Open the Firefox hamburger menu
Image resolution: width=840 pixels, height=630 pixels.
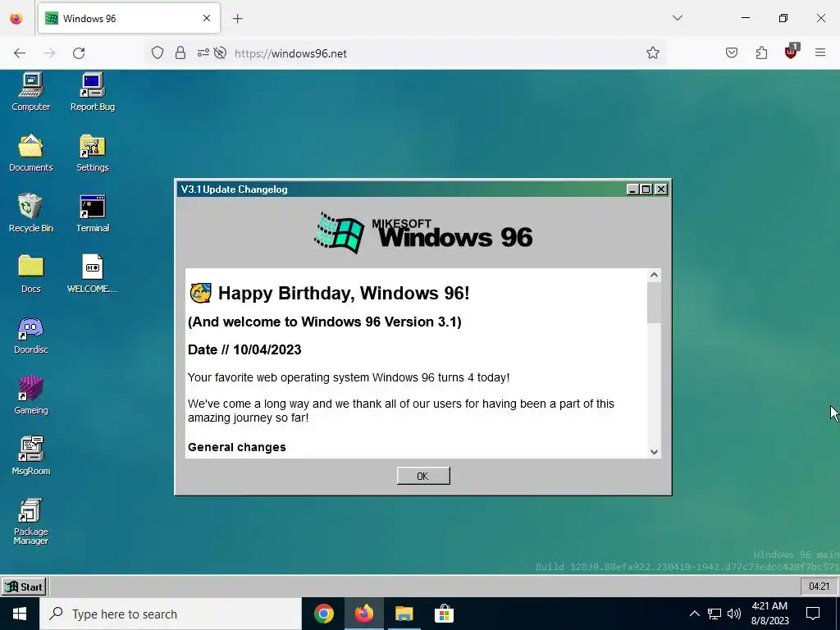click(x=820, y=53)
